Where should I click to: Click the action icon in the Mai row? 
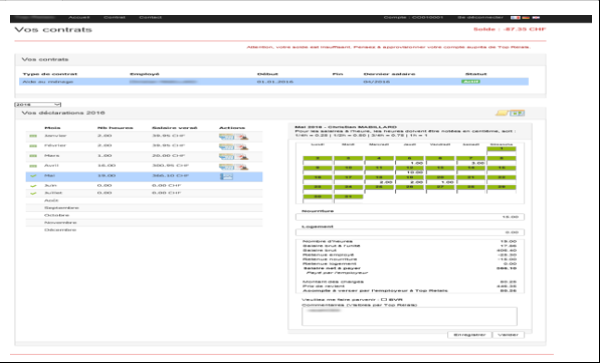coord(226,176)
